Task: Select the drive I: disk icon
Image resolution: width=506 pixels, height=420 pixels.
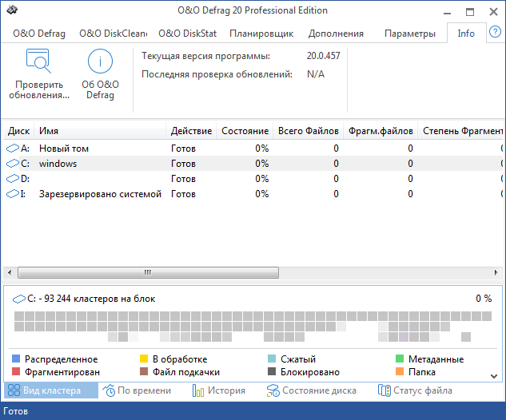Action: tap(13, 194)
